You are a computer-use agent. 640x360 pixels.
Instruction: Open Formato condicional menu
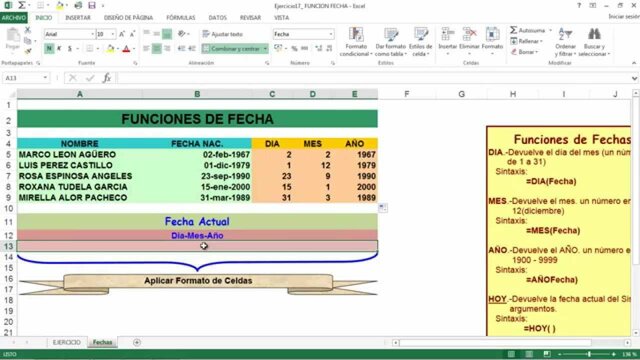click(356, 42)
